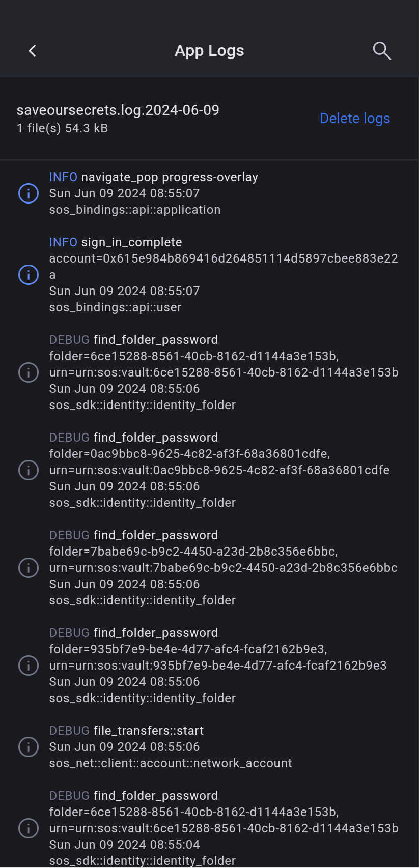Click info icon for folder=935bf7e9 debug entry
This screenshot has height=868, width=419.
[29, 666]
